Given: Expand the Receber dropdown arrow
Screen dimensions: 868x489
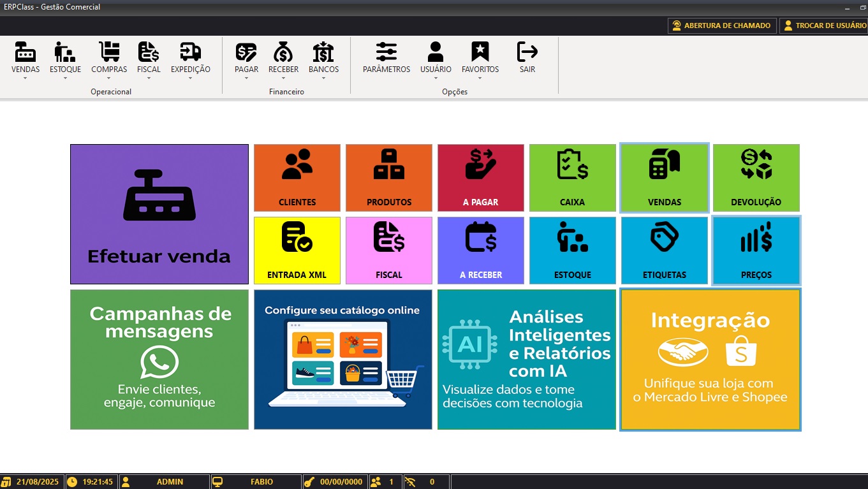Looking at the screenshot, I should pyautogui.click(x=283, y=78).
